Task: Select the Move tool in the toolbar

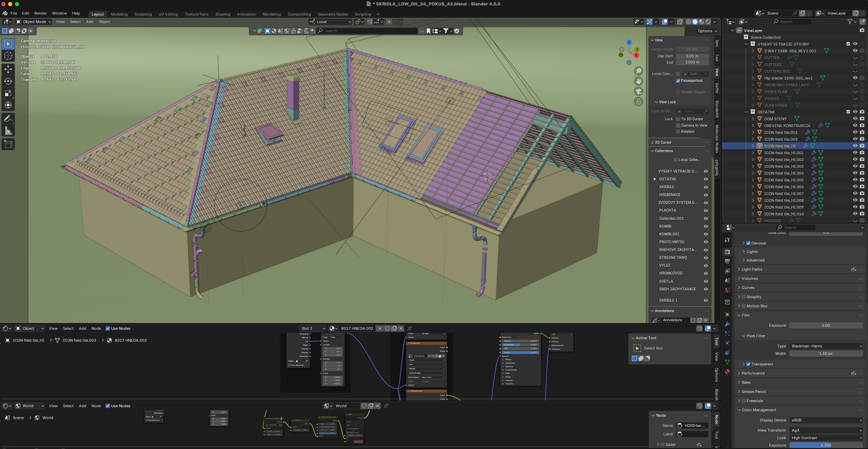Action: coord(8,69)
